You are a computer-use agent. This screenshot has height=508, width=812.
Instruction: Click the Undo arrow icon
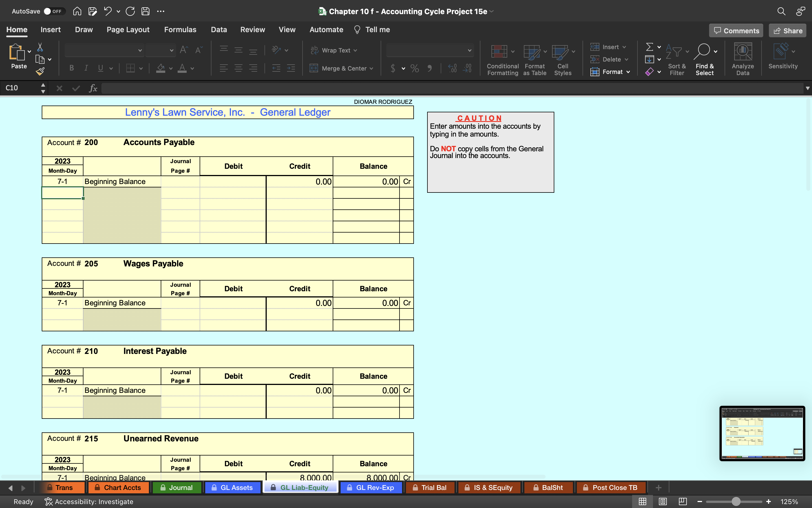(108, 11)
